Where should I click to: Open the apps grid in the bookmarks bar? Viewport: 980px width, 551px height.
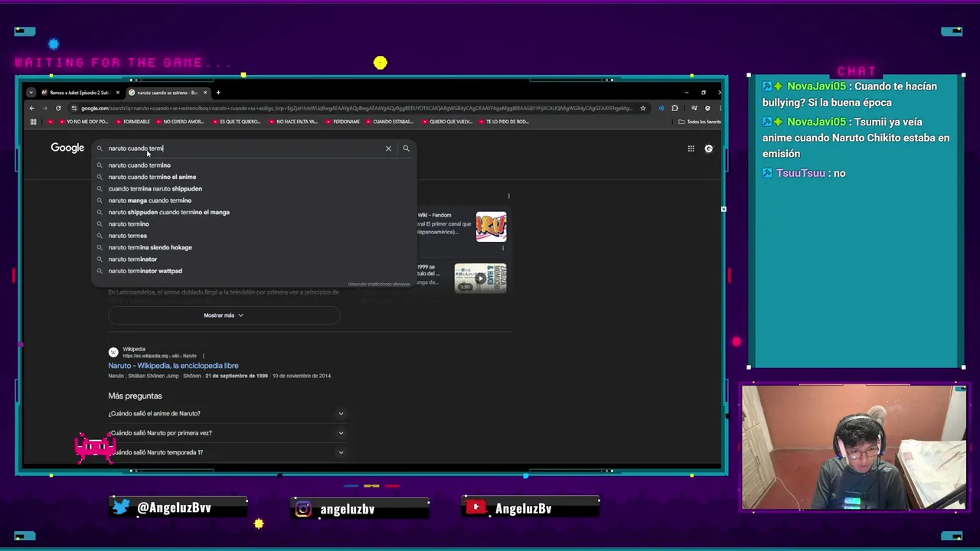tap(32, 122)
